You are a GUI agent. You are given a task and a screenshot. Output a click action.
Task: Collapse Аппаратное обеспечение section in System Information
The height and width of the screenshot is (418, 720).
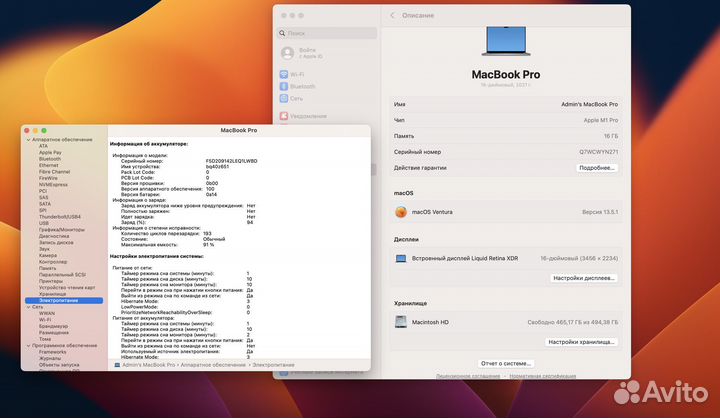coord(28,140)
